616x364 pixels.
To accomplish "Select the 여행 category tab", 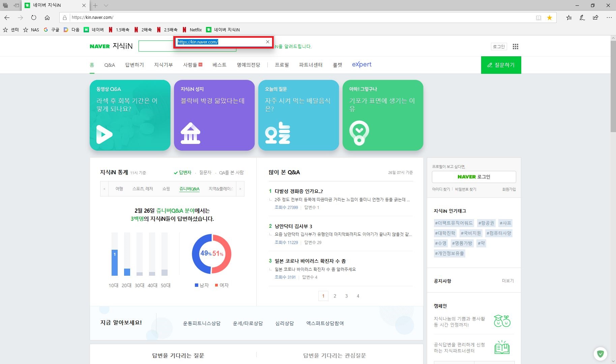I will 119,189.
